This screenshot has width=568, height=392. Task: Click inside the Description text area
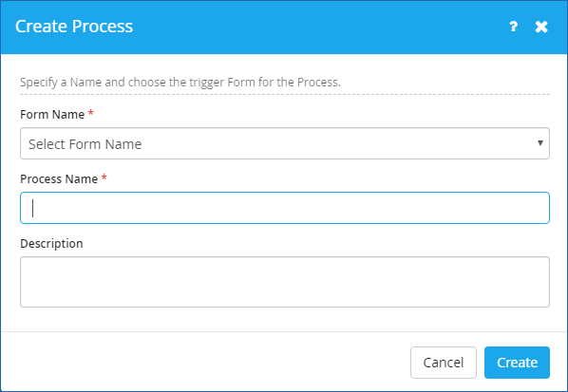(285, 282)
